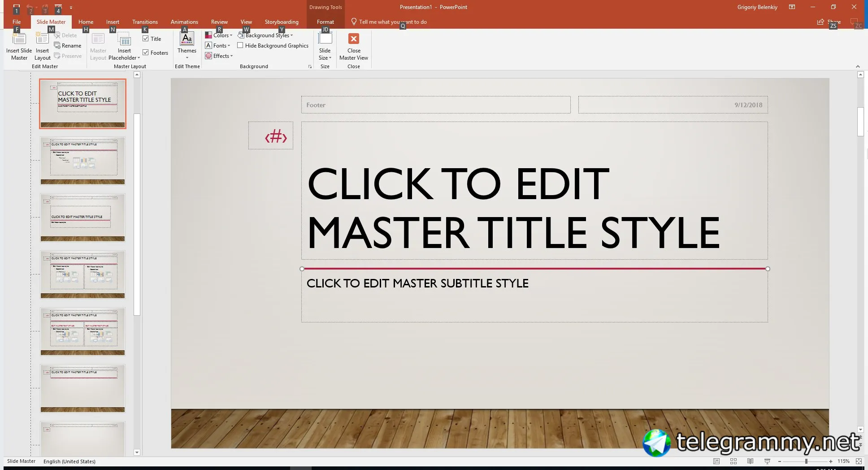Image resolution: width=868 pixels, height=470 pixels.
Task: Click the 9/12/2018 date placeholder
Action: click(x=673, y=105)
